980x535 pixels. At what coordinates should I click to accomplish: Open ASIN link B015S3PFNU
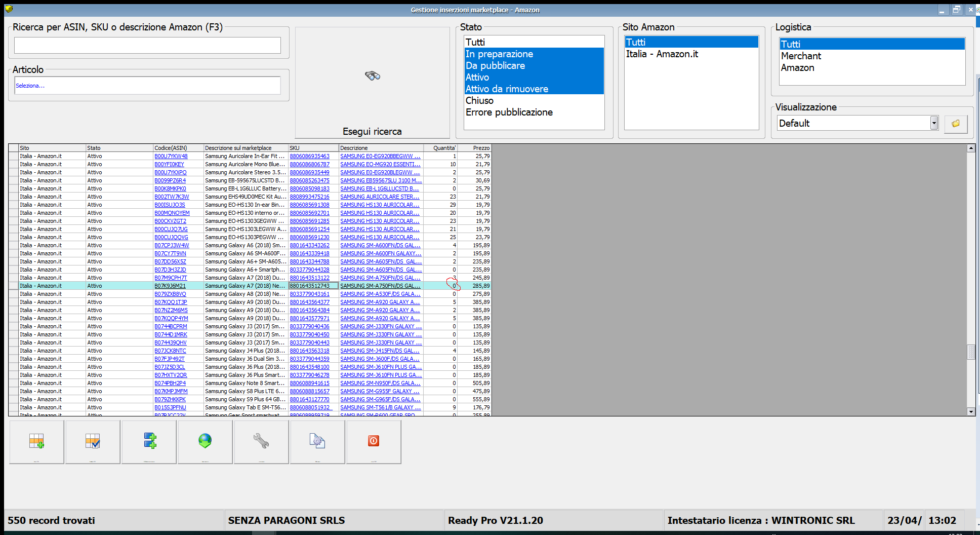170,407
